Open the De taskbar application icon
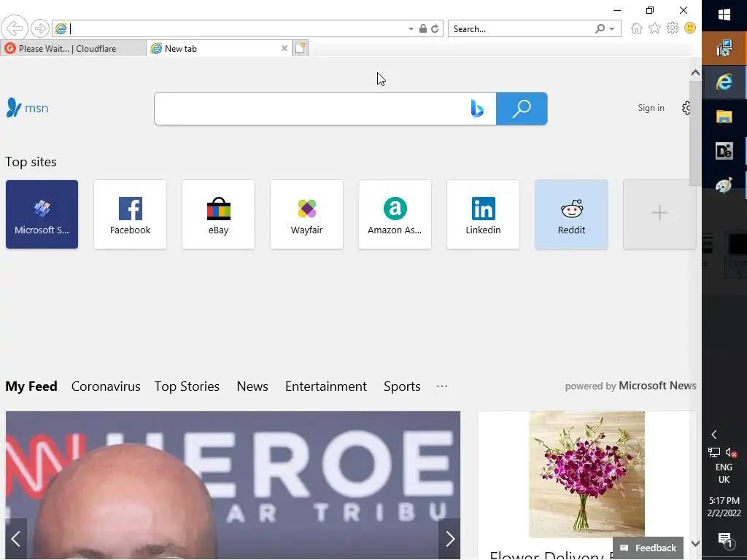This screenshot has height=560, width=747. pyautogui.click(x=724, y=151)
